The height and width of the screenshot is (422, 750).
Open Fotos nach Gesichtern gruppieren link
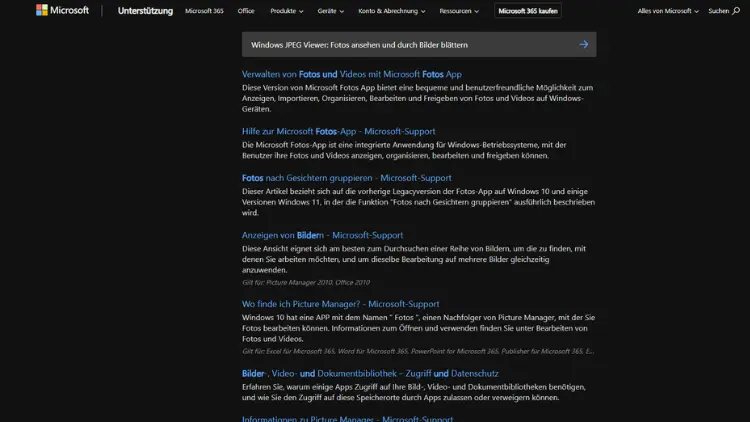click(x=346, y=178)
